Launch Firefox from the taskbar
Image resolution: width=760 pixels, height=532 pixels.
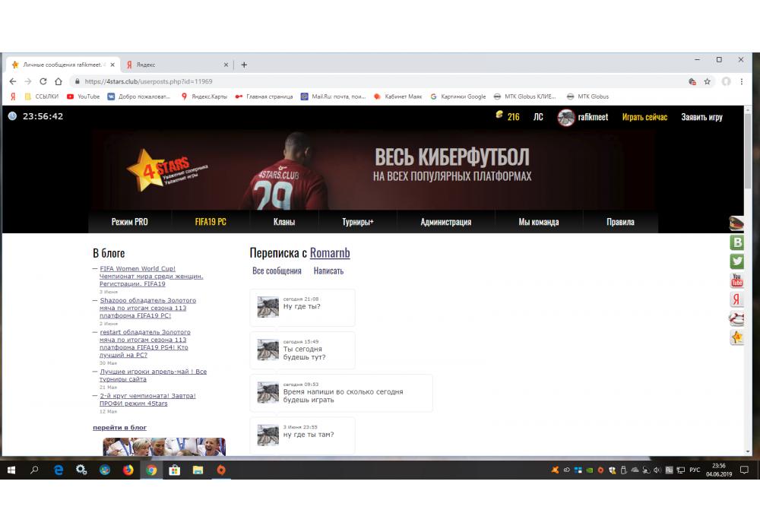click(x=128, y=470)
